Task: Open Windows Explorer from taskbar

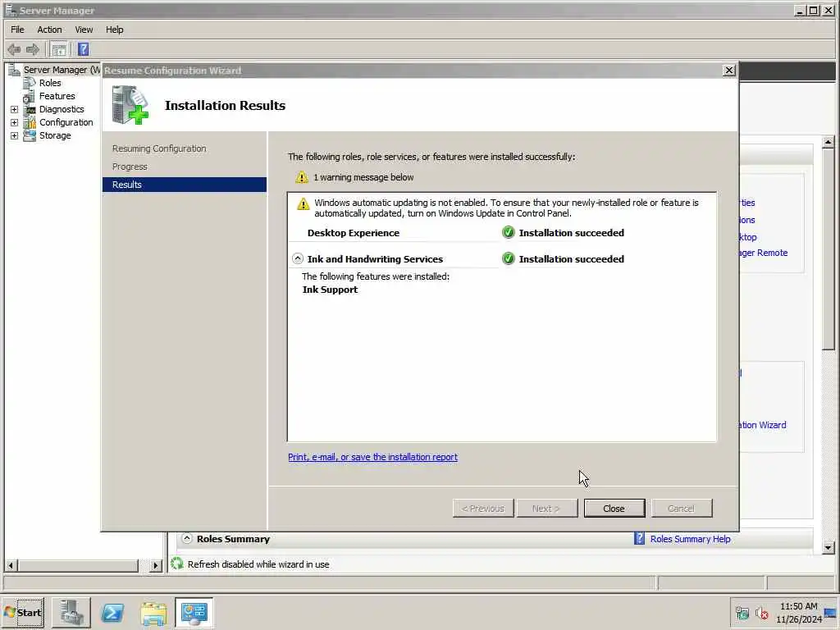Action: (x=153, y=613)
